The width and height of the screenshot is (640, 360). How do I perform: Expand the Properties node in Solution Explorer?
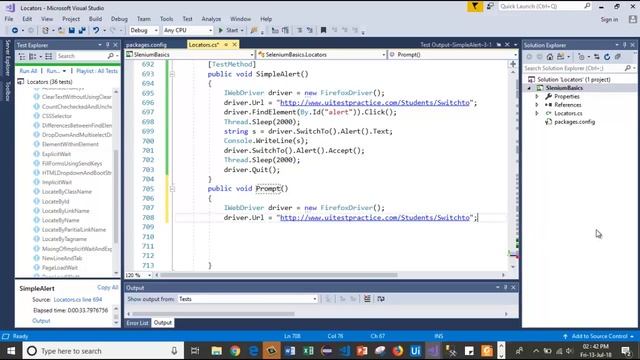pyautogui.click(x=537, y=96)
